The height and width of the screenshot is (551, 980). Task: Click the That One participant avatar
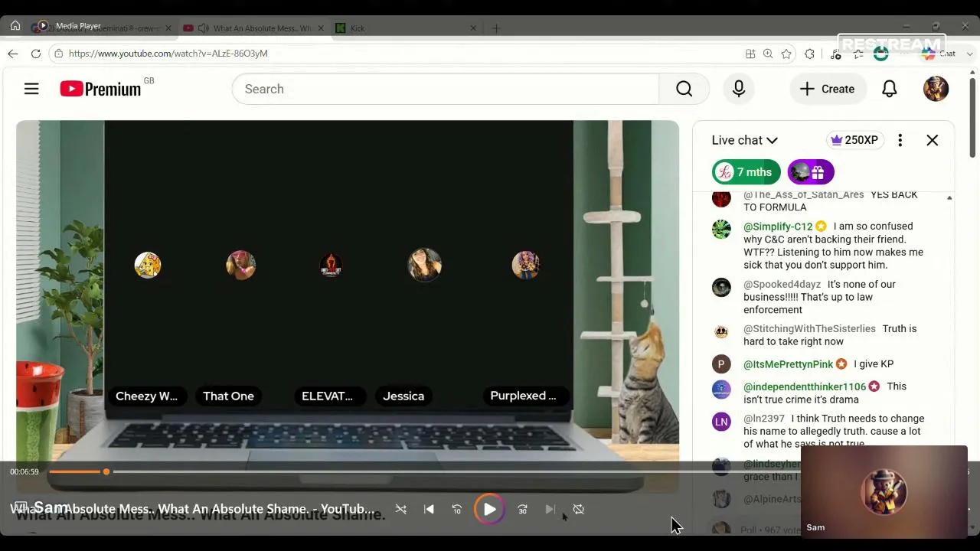(241, 265)
